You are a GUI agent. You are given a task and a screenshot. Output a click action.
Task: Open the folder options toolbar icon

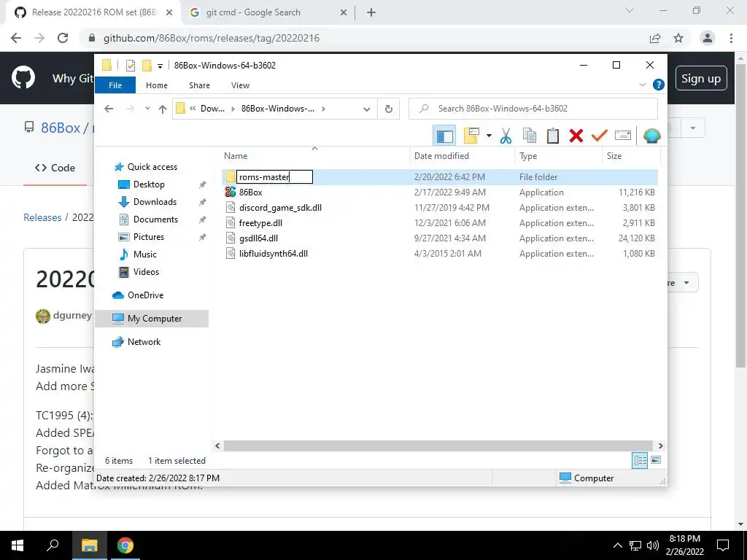tap(471, 136)
